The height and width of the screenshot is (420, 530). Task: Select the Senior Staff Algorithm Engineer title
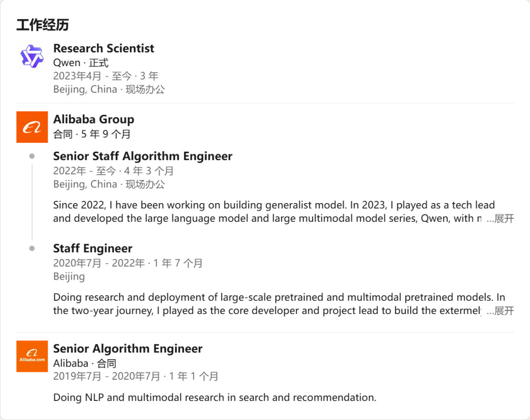[142, 157]
